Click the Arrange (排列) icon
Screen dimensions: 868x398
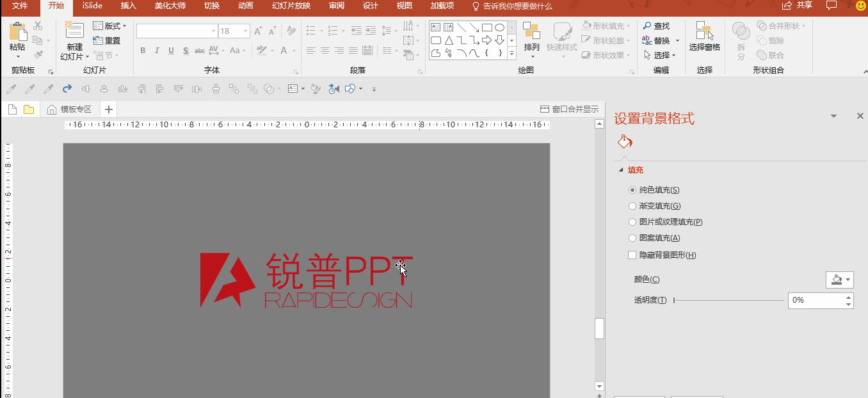click(531, 31)
